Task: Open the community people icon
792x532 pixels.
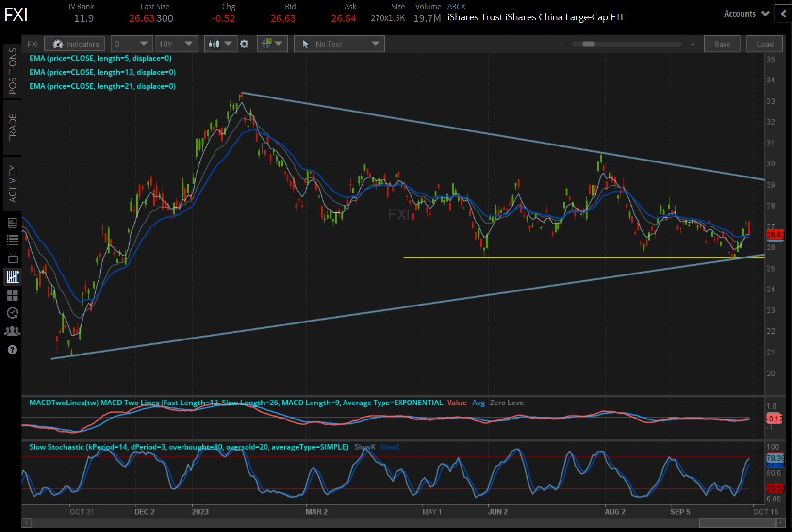Action: point(13,331)
